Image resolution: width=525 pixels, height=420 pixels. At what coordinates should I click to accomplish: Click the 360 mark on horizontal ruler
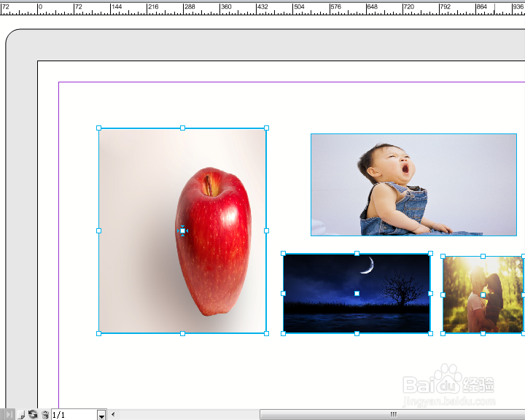[226, 7]
